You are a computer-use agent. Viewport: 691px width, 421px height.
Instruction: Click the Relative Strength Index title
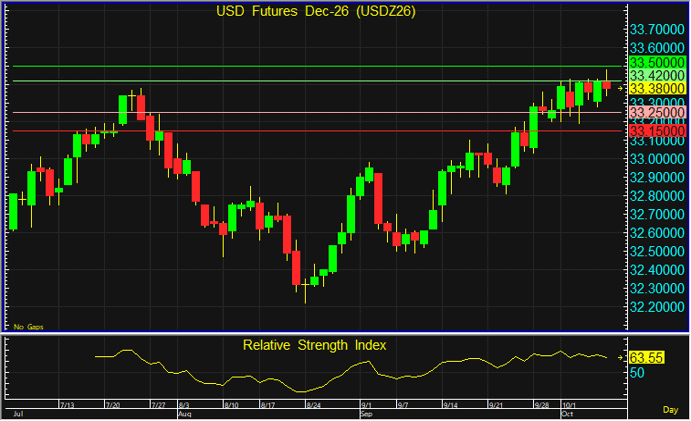coord(314,345)
